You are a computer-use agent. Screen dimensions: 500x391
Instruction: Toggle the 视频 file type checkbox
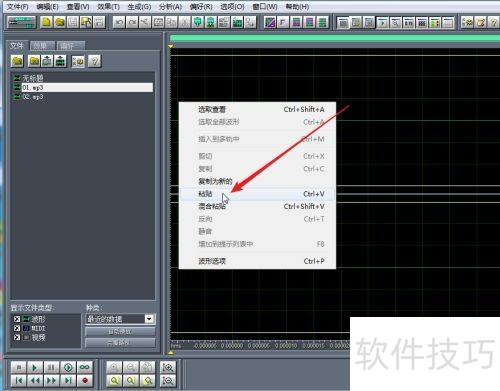pyautogui.click(x=17, y=337)
